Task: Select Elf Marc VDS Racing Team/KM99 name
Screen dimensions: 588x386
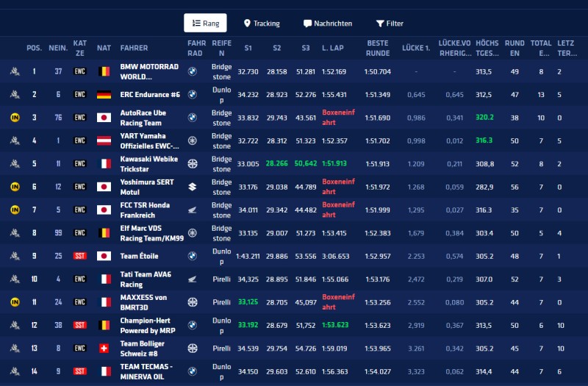Action: tap(152, 233)
